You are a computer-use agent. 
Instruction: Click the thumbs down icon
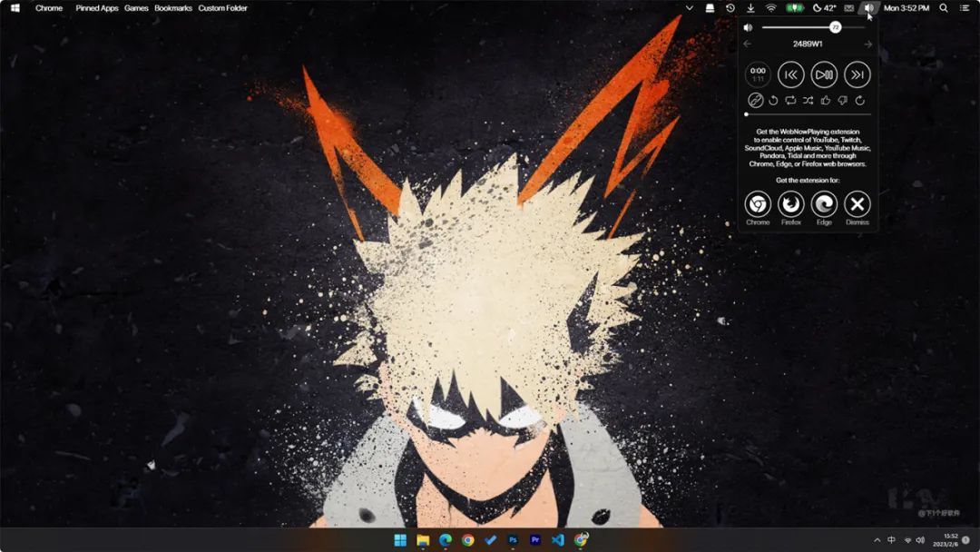click(x=842, y=101)
